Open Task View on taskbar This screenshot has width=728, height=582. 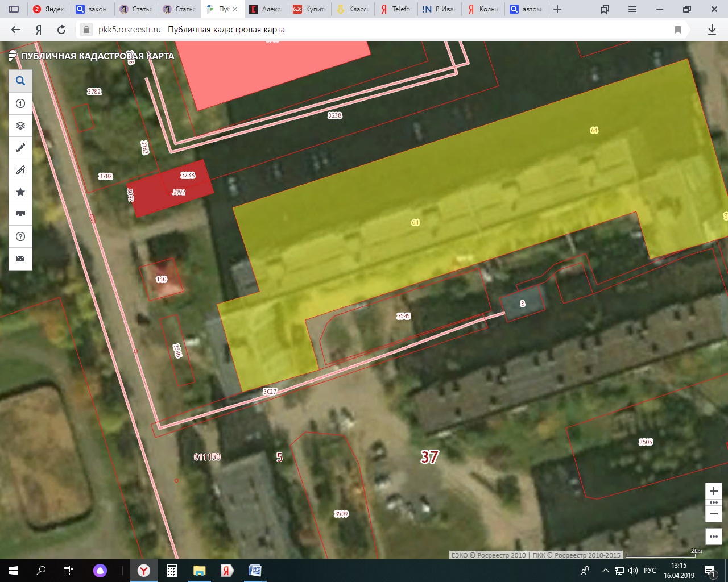point(68,571)
